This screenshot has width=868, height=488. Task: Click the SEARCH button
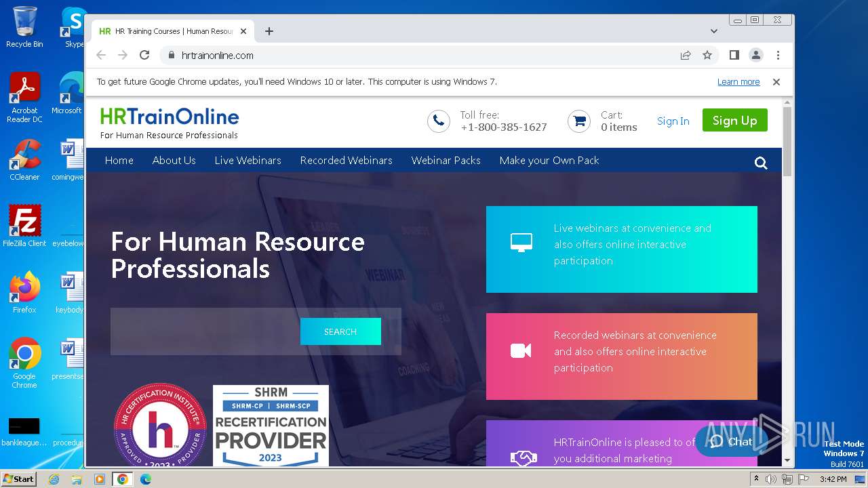(x=340, y=331)
